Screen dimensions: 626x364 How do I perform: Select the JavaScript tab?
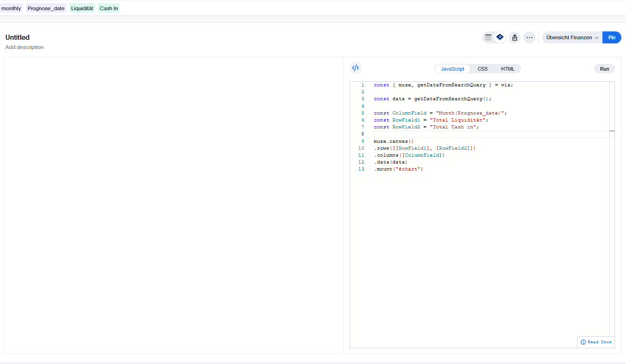[452, 69]
